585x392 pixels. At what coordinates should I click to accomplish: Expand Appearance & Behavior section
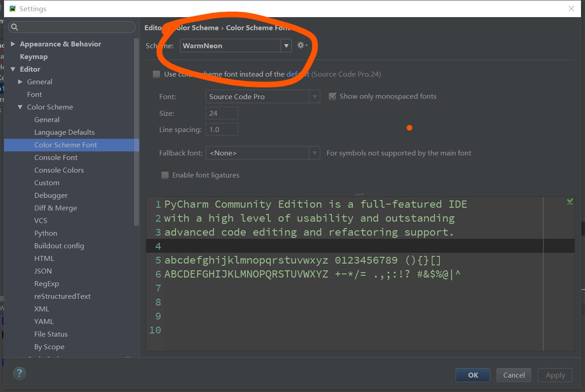pos(13,44)
